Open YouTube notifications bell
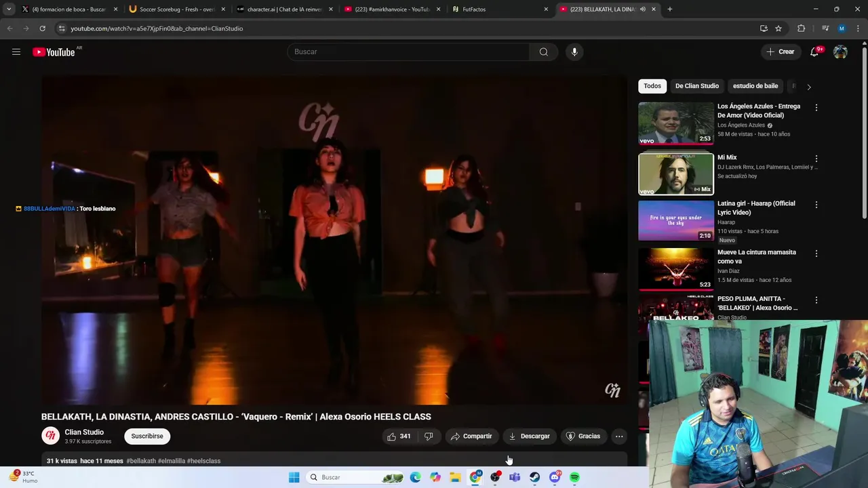The image size is (868, 488). click(814, 52)
